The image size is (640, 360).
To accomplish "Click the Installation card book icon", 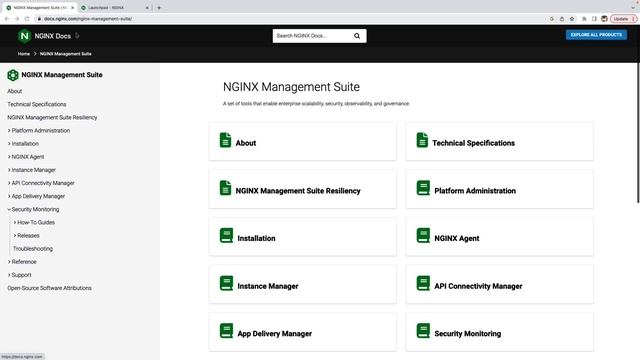I will pos(227,236).
